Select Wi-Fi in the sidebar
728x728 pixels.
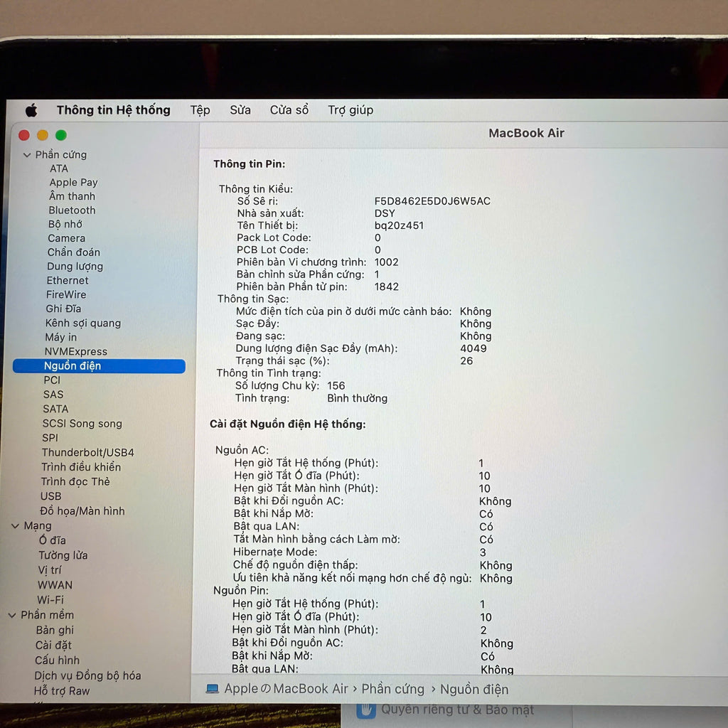(x=50, y=600)
